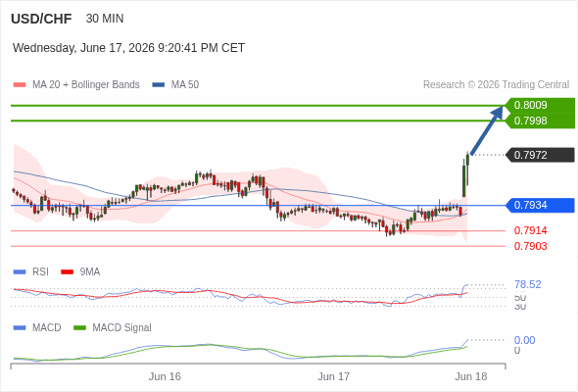Click the blue pivot tag 0.7934

pos(540,206)
